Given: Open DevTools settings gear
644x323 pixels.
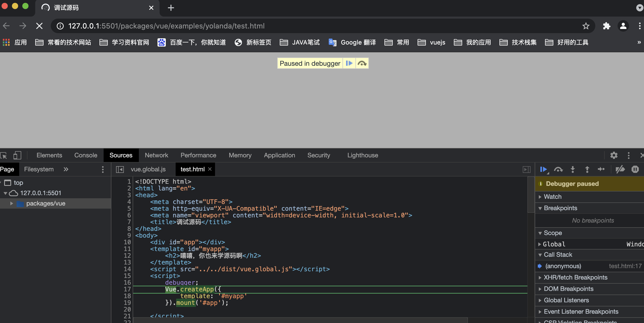Looking at the screenshot, I should coord(614,155).
